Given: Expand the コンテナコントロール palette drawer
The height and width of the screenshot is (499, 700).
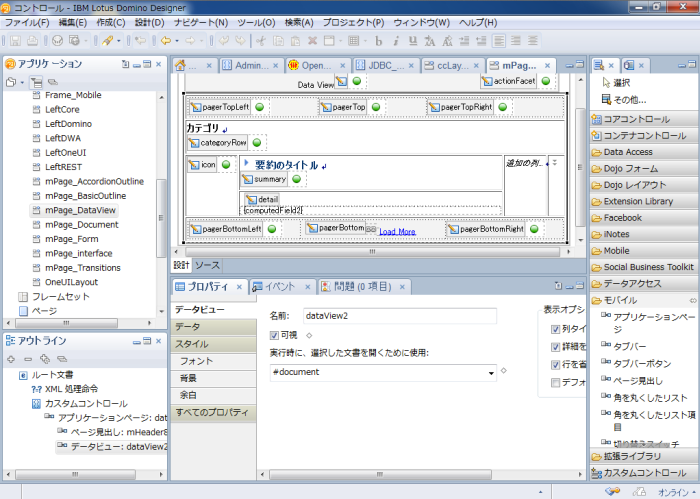Looking at the screenshot, I should click(x=643, y=136).
